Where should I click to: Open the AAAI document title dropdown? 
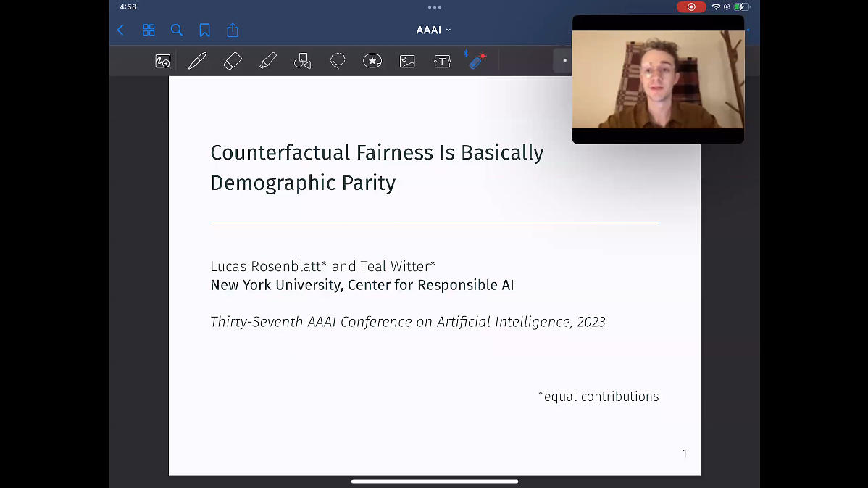coord(433,30)
